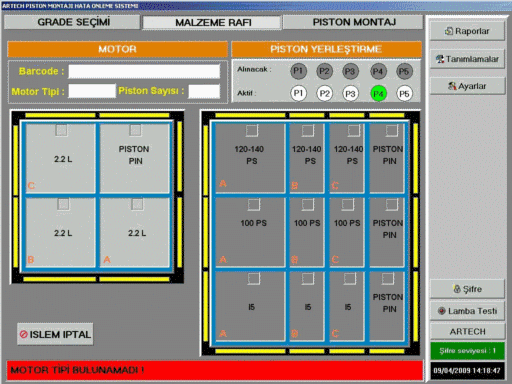Image resolution: width=512 pixels, height=384 pixels.
Task: Select the Aktif P5 indicator
Action: tap(404, 94)
